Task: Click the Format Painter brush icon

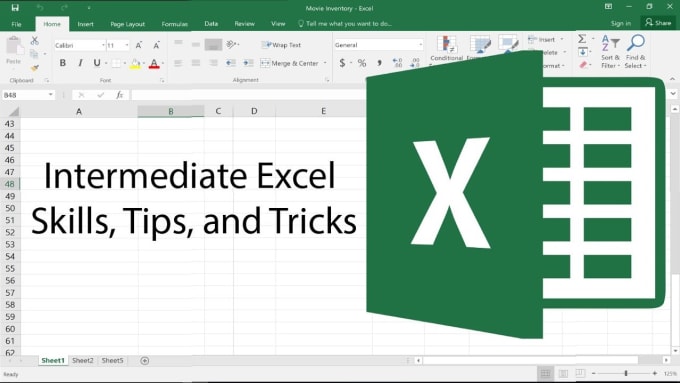Action: (x=35, y=67)
